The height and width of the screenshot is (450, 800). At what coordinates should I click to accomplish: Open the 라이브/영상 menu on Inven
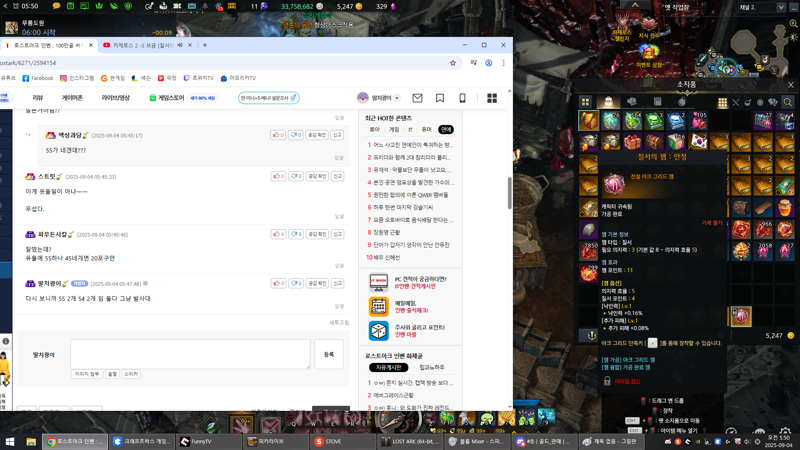pyautogui.click(x=115, y=98)
